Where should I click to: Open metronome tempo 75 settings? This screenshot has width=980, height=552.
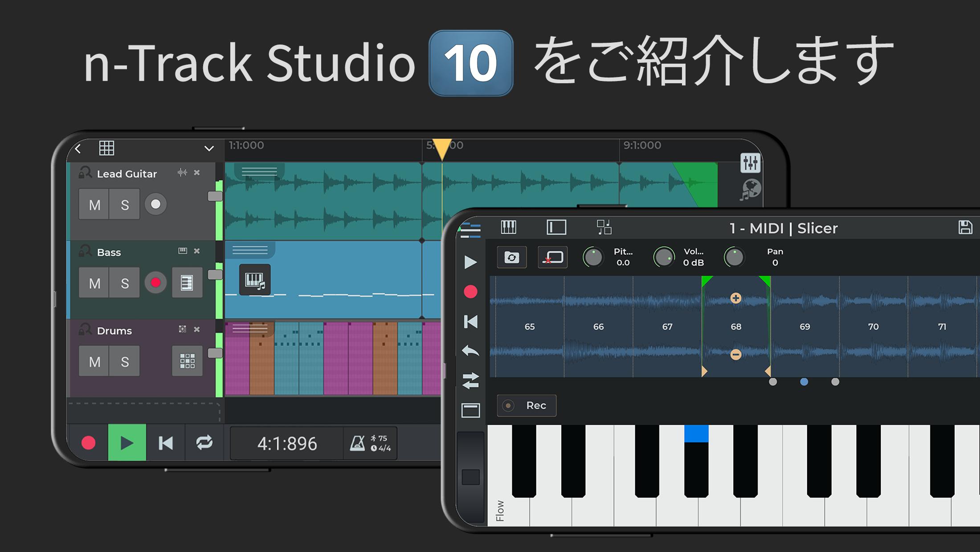tap(370, 443)
